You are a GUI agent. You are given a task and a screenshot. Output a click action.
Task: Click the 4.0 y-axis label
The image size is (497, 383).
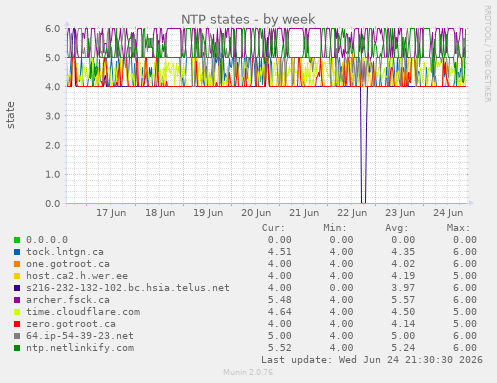pos(53,87)
